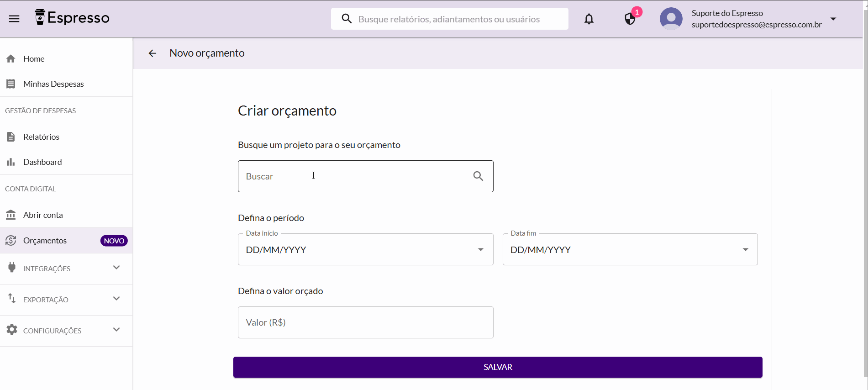Focus the top global search field
The height and width of the screenshot is (390, 868).
click(x=450, y=19)
